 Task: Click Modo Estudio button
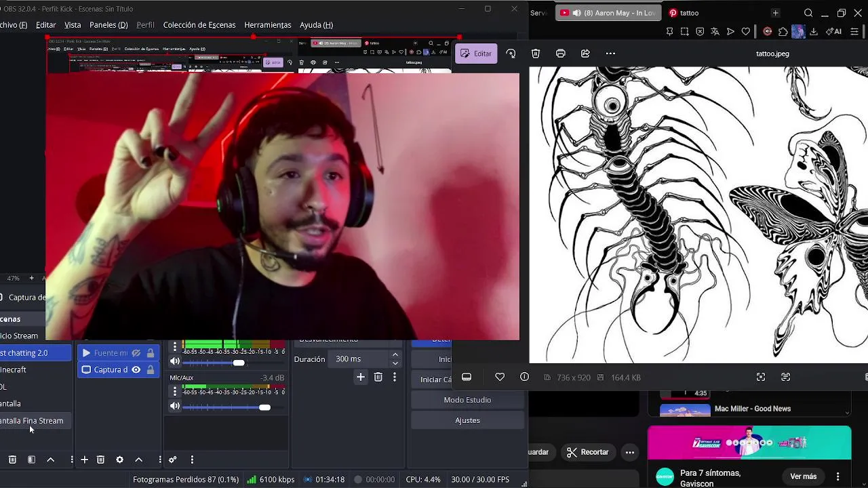[467, 400]
